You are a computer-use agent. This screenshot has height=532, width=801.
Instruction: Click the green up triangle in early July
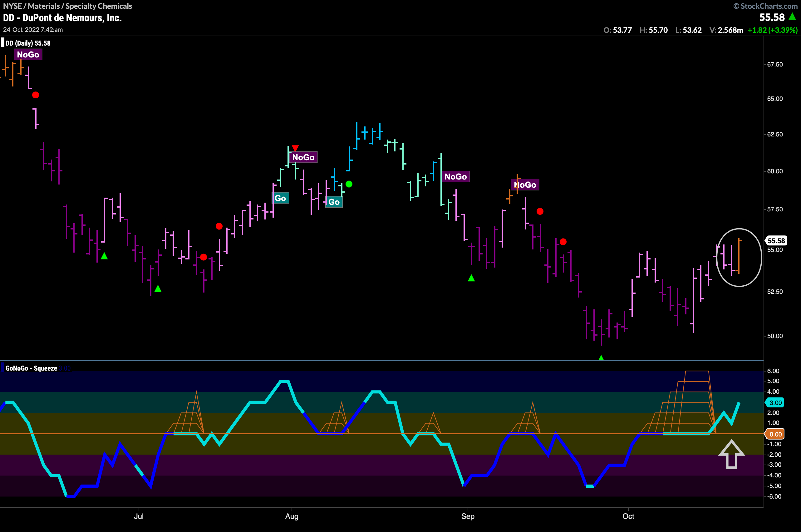click(x=158, y=289)
